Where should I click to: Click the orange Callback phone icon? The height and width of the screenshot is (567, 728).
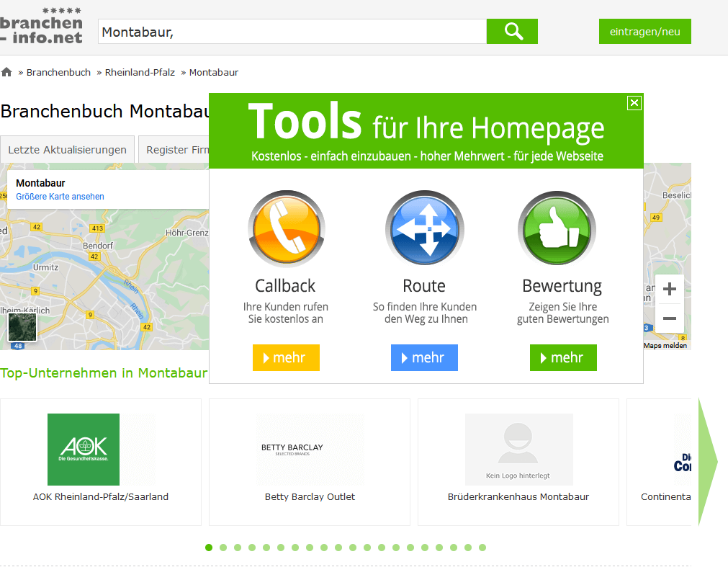(x=286, y=229)
